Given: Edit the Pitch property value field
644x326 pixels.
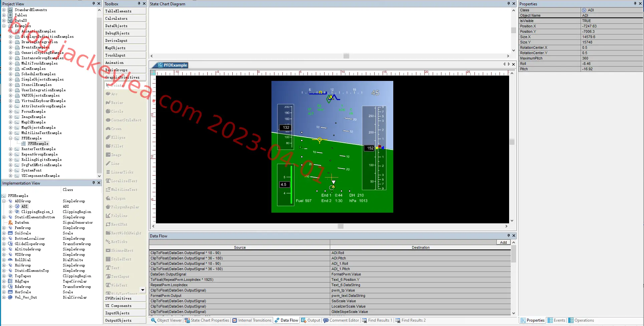Looking at the screenshot, I should 612,69.
